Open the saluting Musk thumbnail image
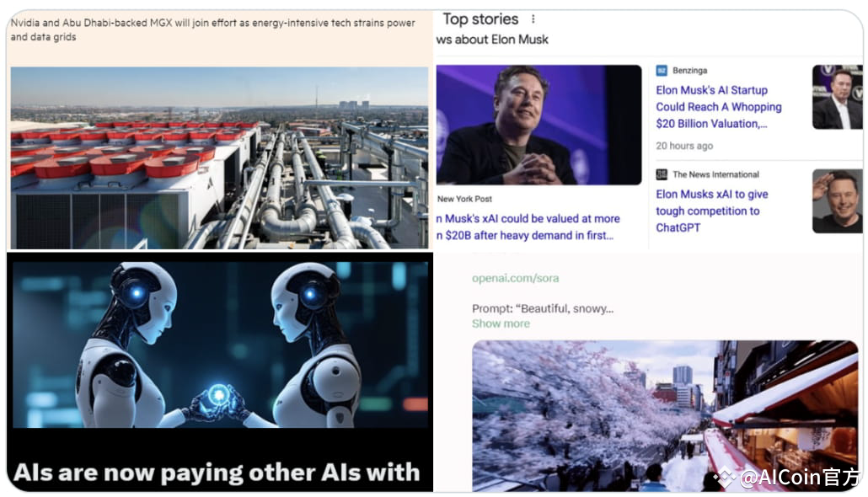Viewport: 868px width, 497px height. [837, 200]
